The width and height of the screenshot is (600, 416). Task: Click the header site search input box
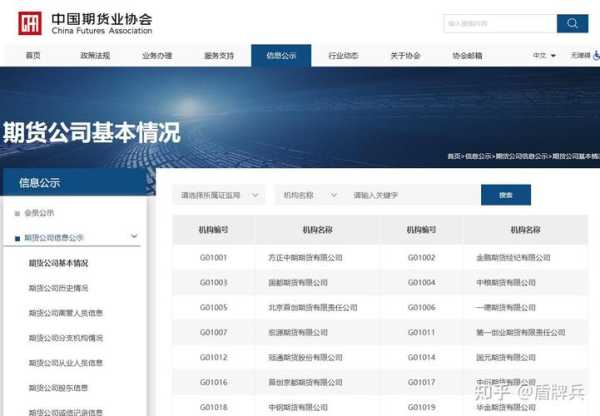click(500, 23)
